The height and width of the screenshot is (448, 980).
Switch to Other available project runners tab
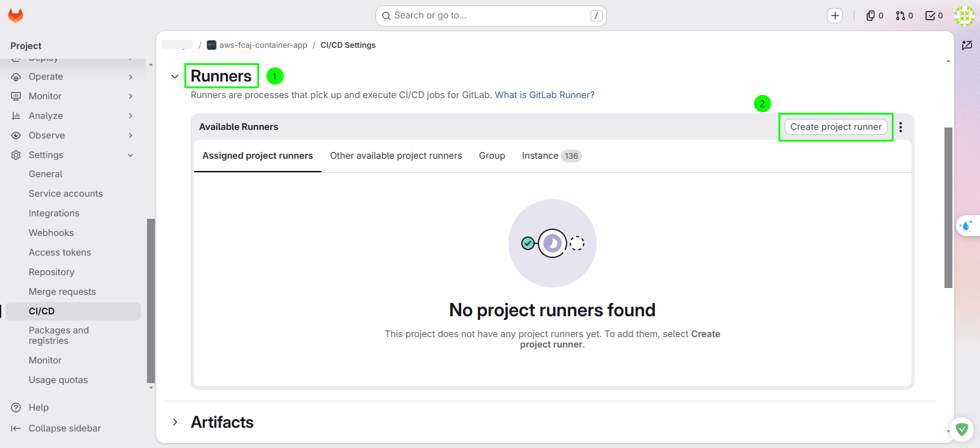pos(396,156)
